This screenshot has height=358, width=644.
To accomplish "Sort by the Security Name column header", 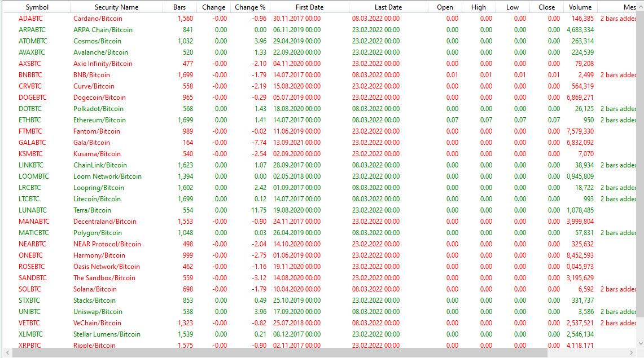I will [x=116, y=7].
